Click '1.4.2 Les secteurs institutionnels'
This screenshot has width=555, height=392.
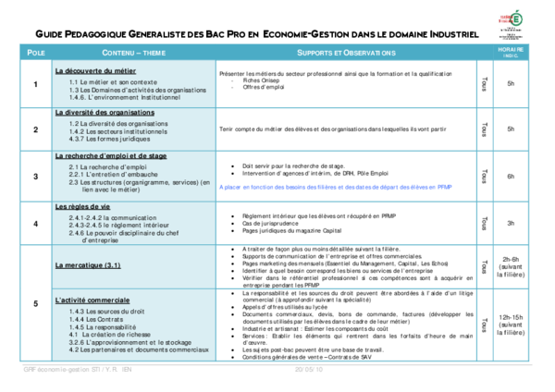click(x=117, y=131)
